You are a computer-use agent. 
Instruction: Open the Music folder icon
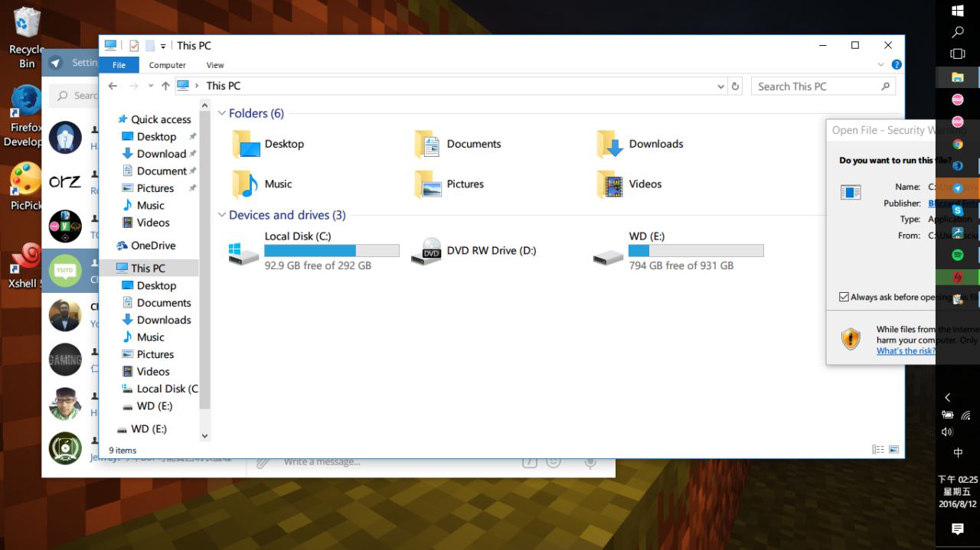coord(246,184)
